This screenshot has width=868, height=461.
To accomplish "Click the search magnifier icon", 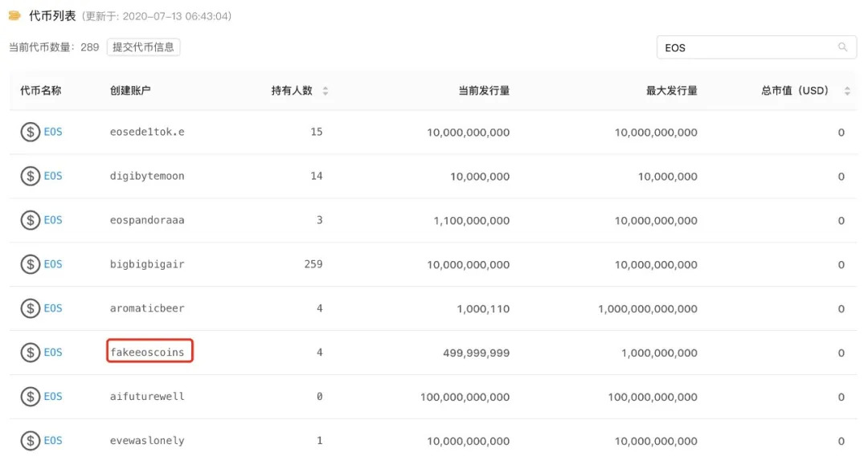I will pos(842,47).
